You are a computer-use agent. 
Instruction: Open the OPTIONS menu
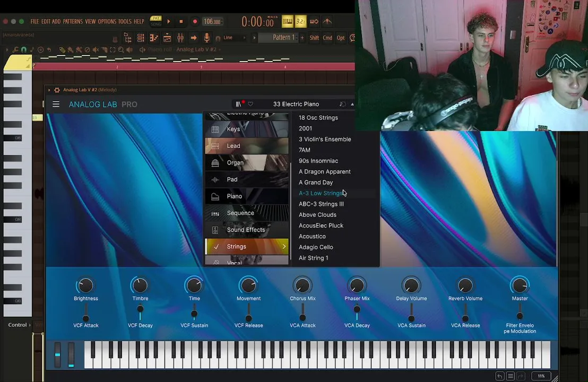(107, 22)
